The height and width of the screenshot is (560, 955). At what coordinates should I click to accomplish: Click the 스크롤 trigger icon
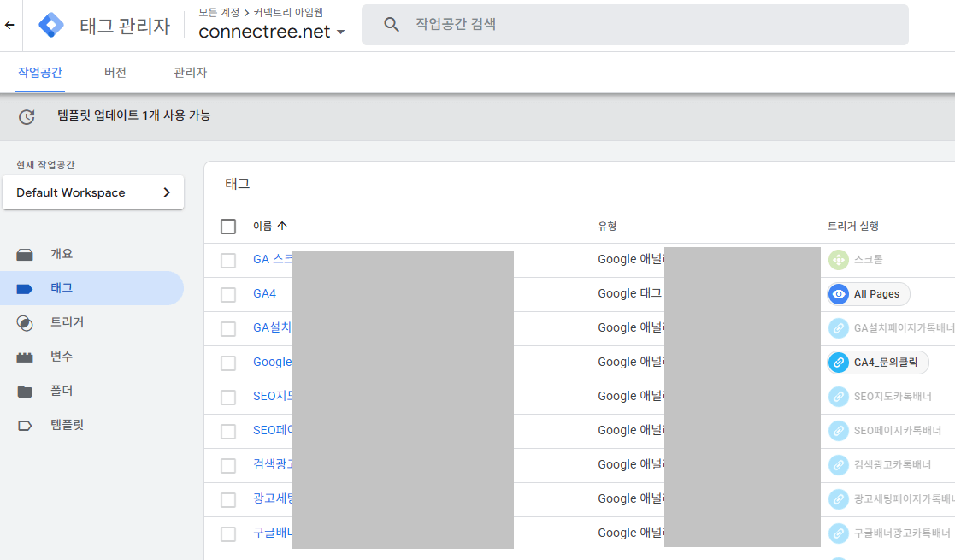coord(839,260)
